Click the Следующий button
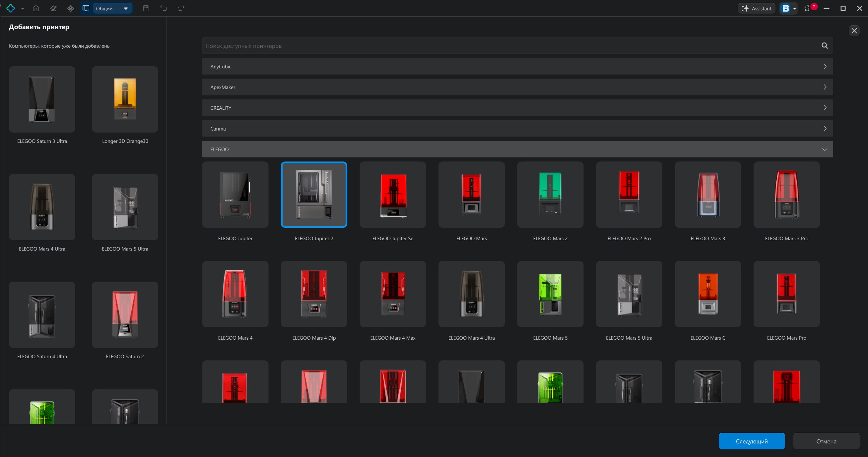This screenshot has height=457, width=868. pos(752,441)
